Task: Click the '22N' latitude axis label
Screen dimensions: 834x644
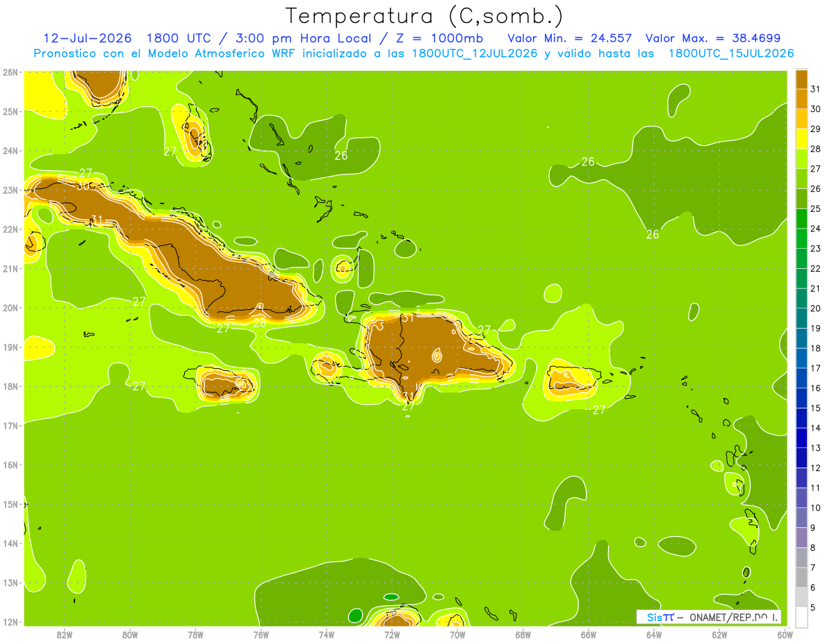Action: pyautogui.click(x=10, y=229)
